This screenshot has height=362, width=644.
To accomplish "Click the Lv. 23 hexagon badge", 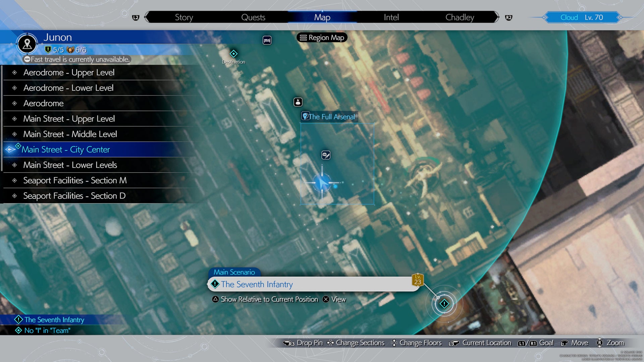I will [418, 280].
